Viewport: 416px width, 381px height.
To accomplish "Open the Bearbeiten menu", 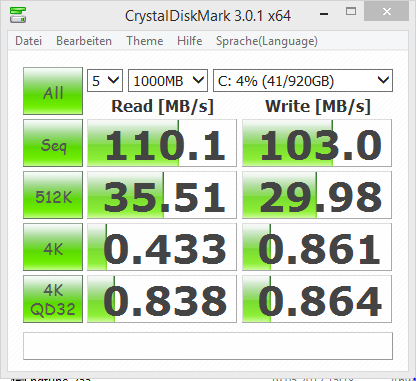I will pos(84,41).
